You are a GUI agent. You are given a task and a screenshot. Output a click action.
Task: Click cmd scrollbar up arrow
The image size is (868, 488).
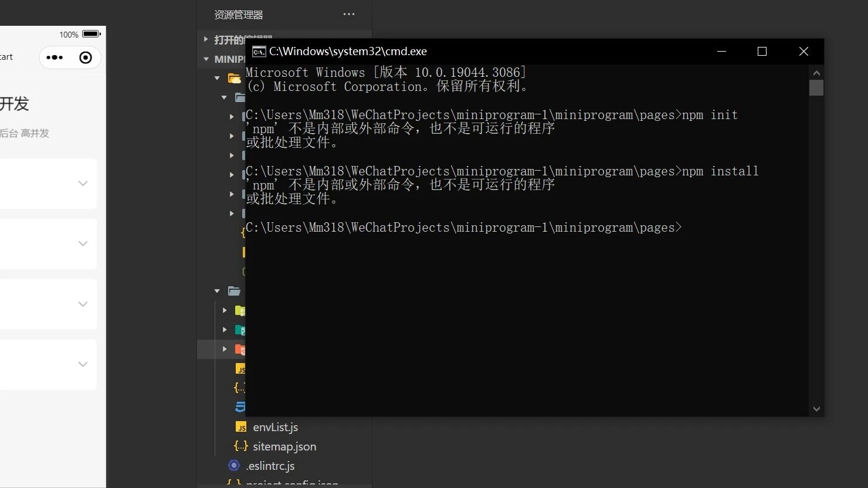(816, 73)
